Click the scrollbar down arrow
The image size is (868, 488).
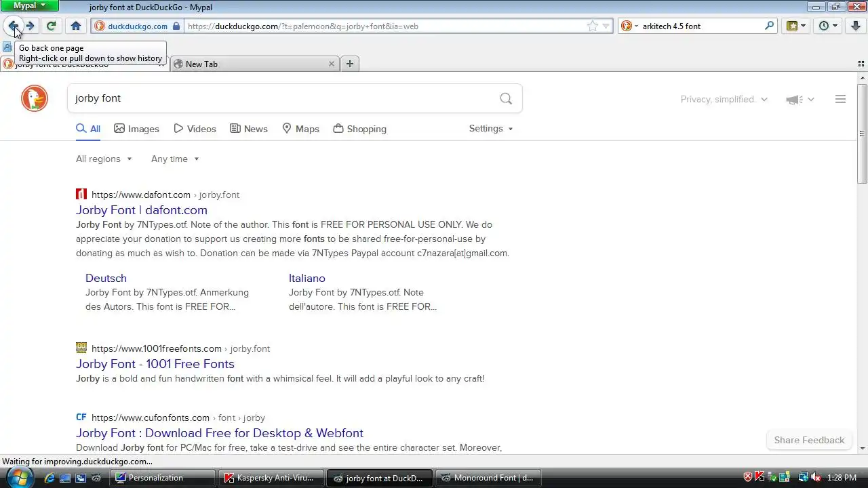[x=863, y=448]
